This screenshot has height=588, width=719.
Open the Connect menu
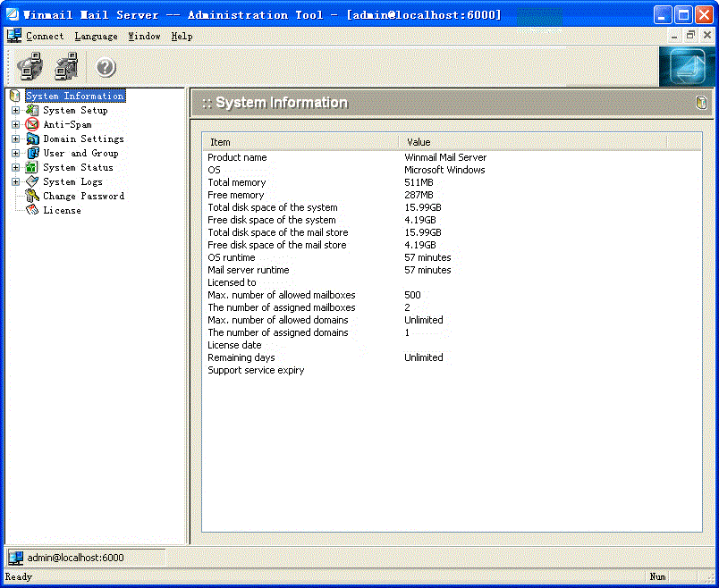[x=45, y=37]
